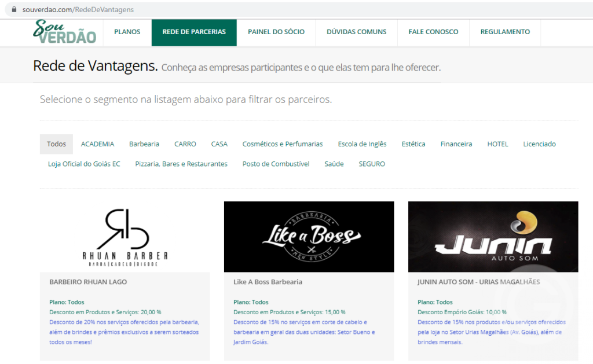593x364 pixels.
Task: Choose the SEGURO segment filter
Action: point(372,164)
